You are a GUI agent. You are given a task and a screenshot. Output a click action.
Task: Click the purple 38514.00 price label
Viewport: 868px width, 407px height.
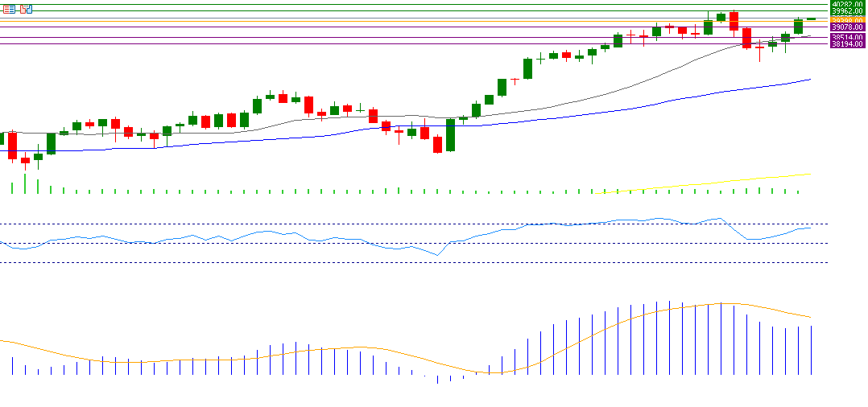(x=847, y=37)
